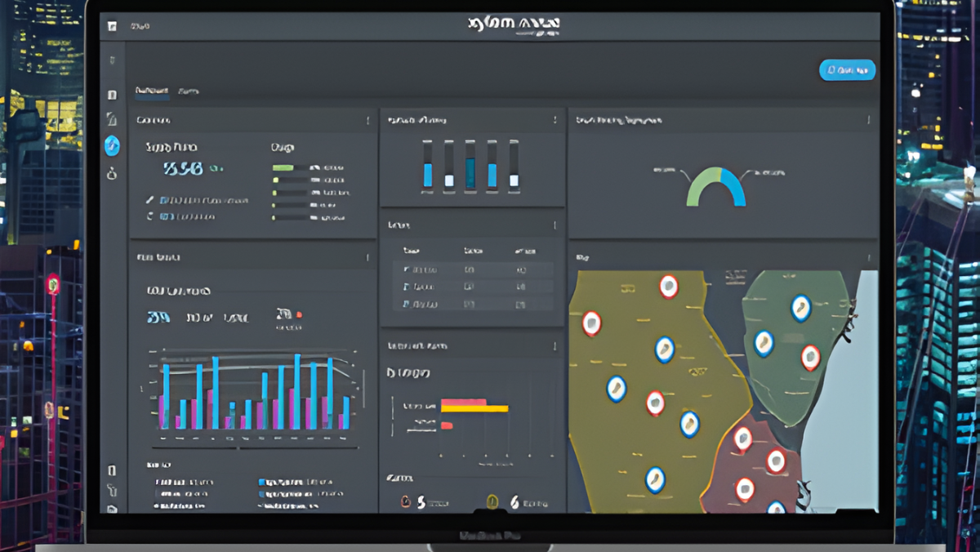Image resolution: width=980 pixels, height=552 pixels.
Task: Click the green progress bar in usage list
Action: 283,167
